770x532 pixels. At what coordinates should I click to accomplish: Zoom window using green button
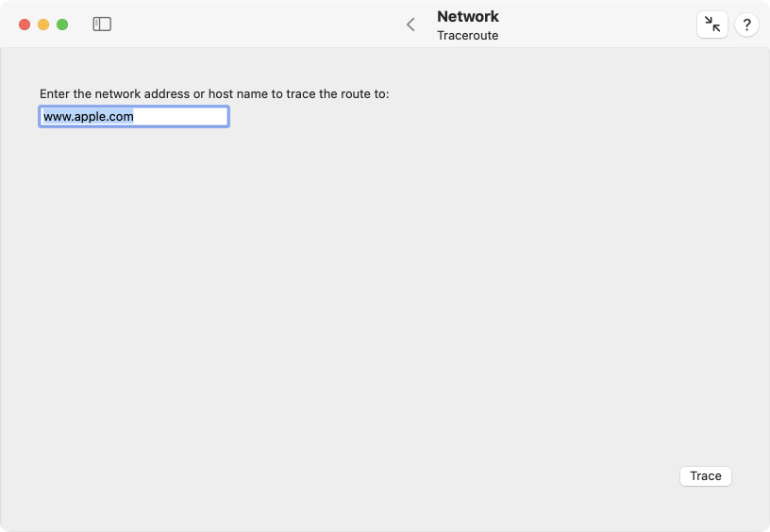click(x=62, y=25)
